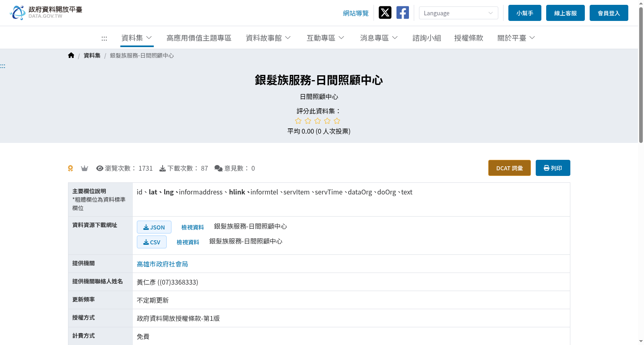Select the 政府資料開放授權條款-第1版 license text
Image resolution: width=644 pixels, height=345 pixels.
(x=178, y=318)
